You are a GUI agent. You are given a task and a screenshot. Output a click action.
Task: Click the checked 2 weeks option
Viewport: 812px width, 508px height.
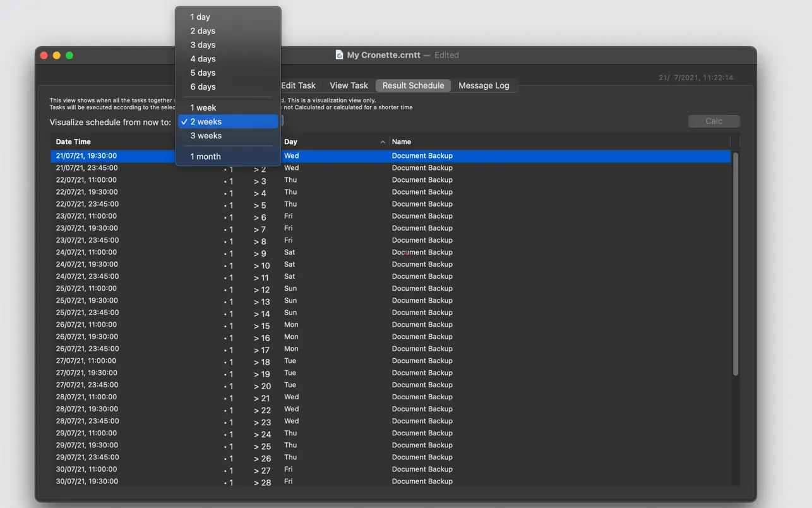click(x=206, y=121)
